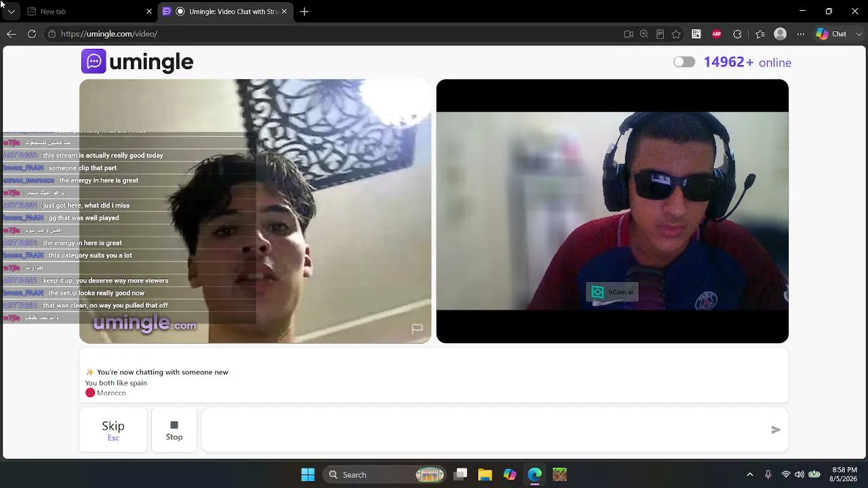Open Copilot Chat in the toolbar
The width and height of the screenshot is (868, 488).
click(831, 34)
